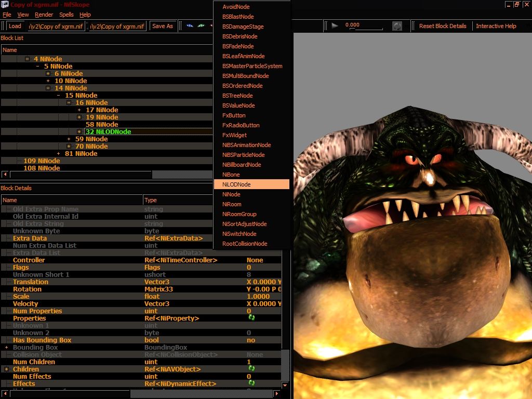
Task: Click the Scale value 1.0000
Action: pos(258,296)
